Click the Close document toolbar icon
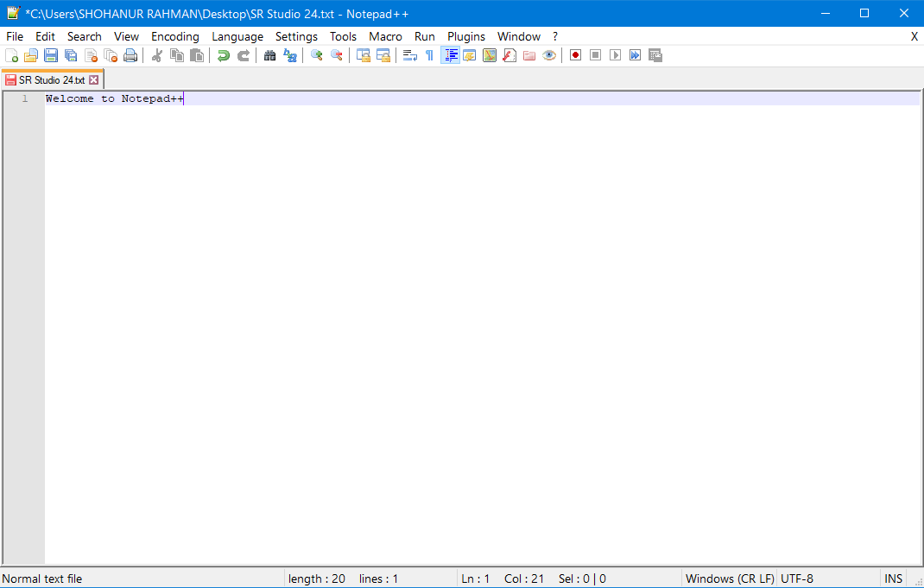This screenshot has height=588, width=924. tap(91, 55)
